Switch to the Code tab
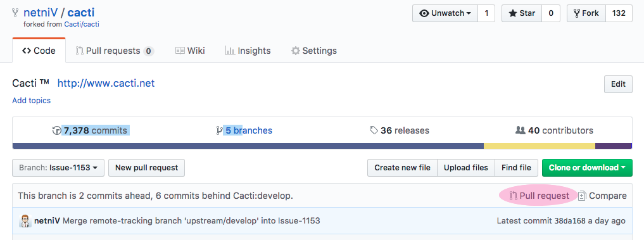The image size is (644, 240). coord(39,51)
